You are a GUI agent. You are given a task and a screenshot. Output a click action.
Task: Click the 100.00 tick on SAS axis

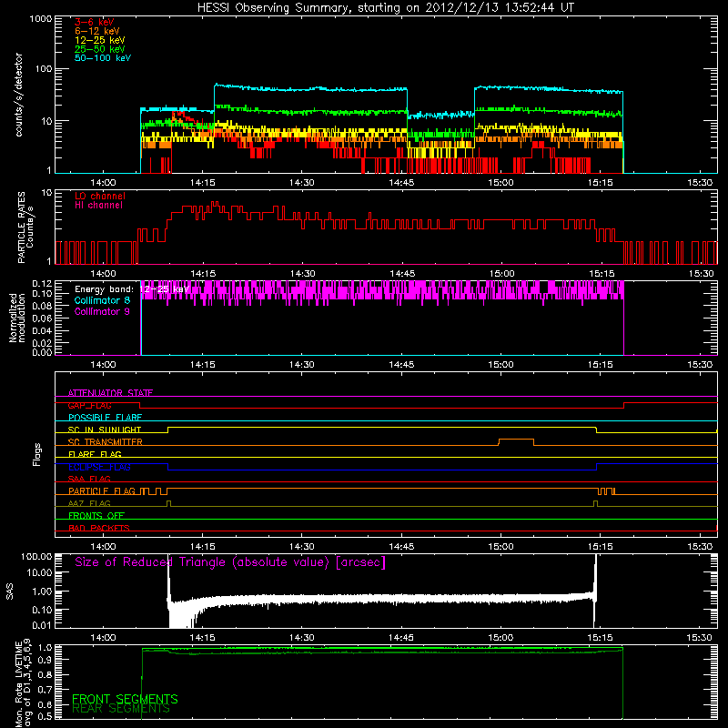(36, 557)
